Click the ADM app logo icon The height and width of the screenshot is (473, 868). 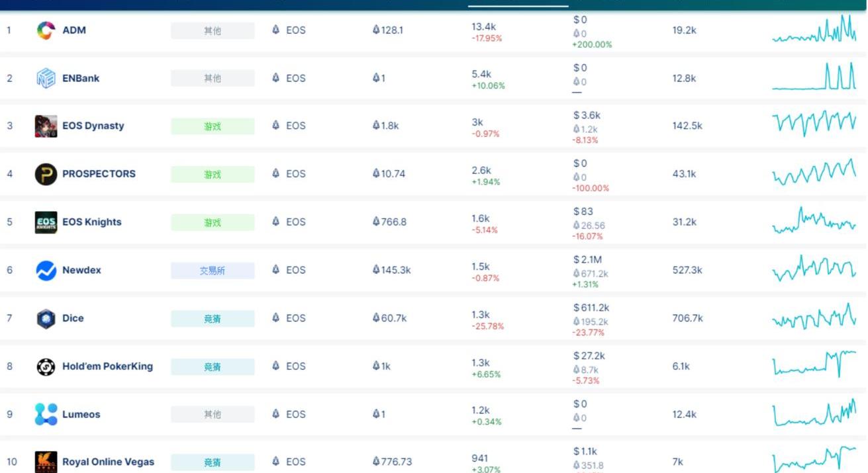(x=46, y=30)
